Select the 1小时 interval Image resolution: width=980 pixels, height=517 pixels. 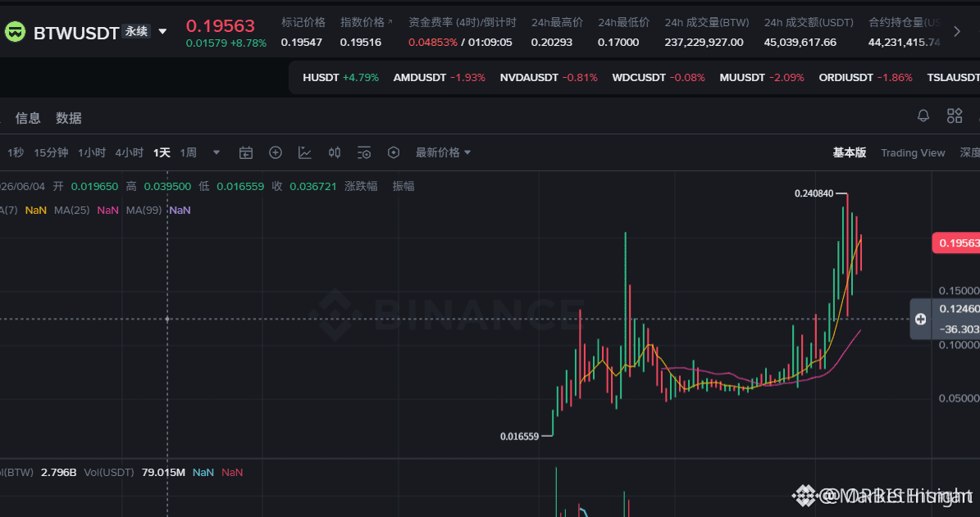(x=91, y=152)
